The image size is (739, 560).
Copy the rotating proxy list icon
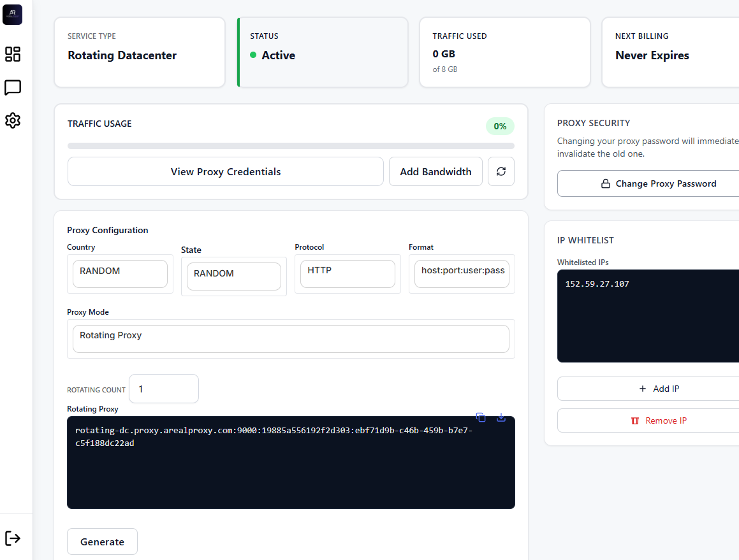point(481,417)
